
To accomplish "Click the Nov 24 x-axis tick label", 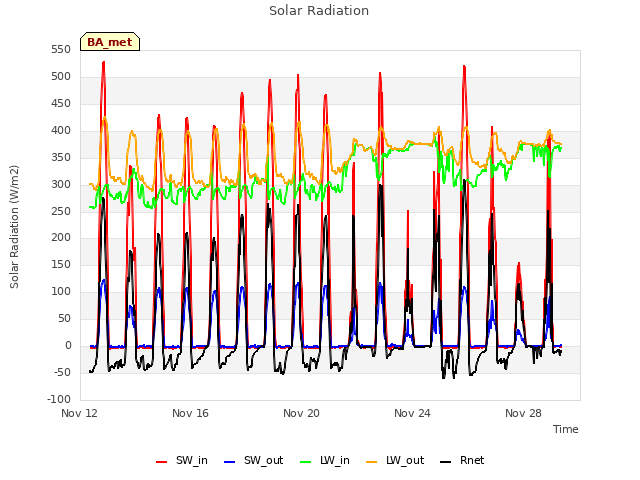I will (x=412, y=413).
